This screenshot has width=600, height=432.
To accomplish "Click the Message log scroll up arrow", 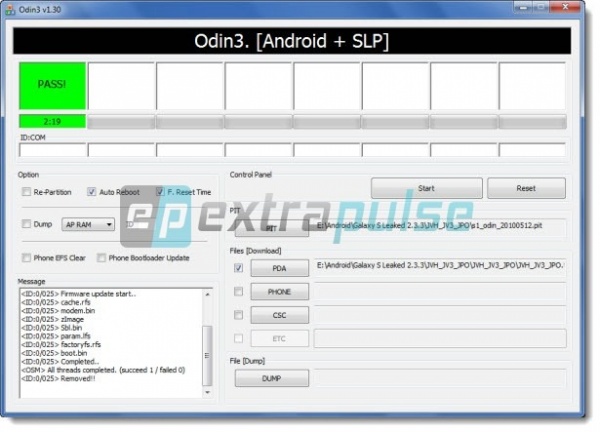I will coord(207,294).
